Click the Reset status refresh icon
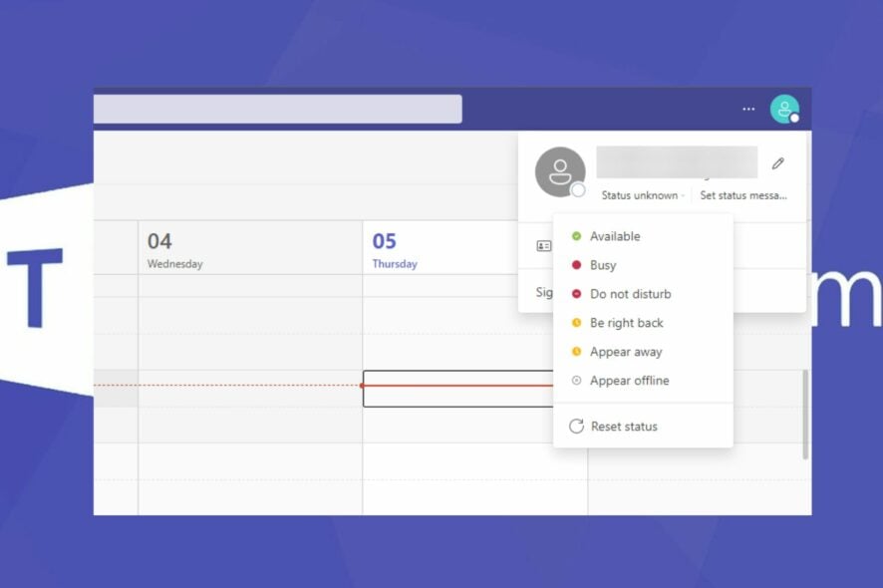883x588 pixels. pos(575,426)
